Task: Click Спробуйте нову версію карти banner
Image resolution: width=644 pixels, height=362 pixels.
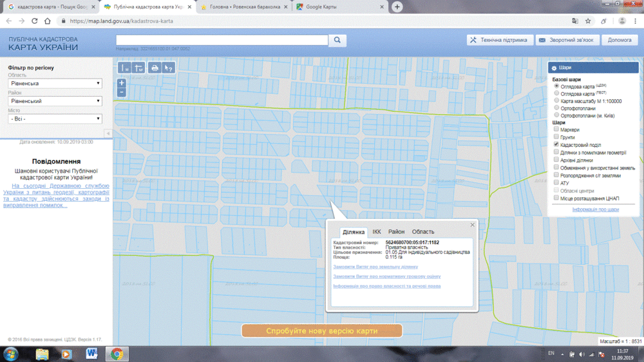Action: point(321,331)
